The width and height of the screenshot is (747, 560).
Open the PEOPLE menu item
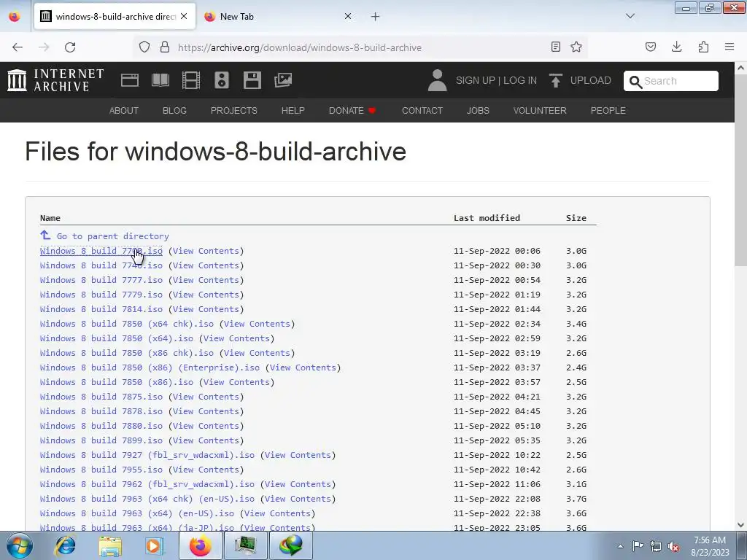point(608,111)
